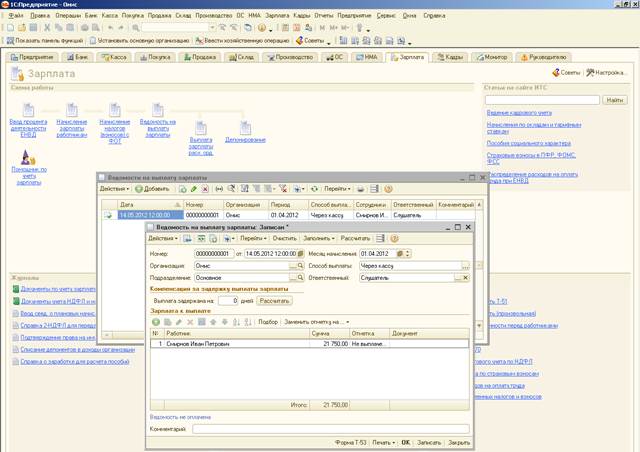Click the 'Рассчитать' button beside days field
This screenshot has height=452, width=640.
pos(275,300)
